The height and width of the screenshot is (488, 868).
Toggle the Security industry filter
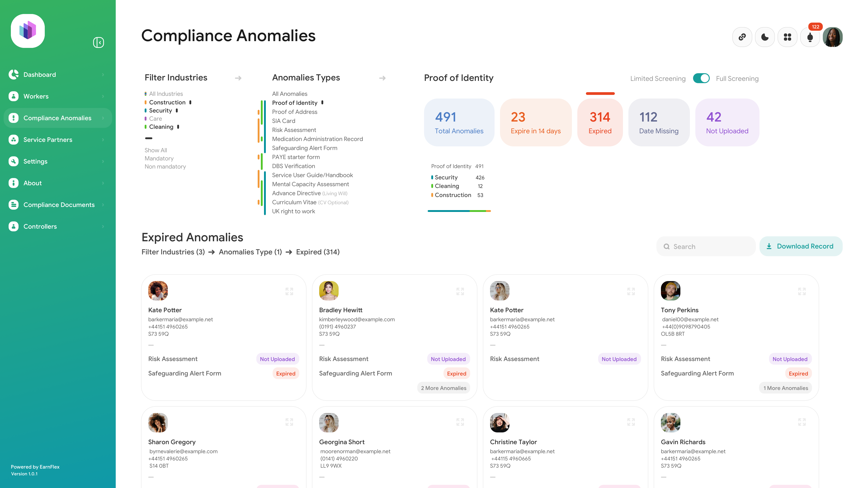coord(160,110)
